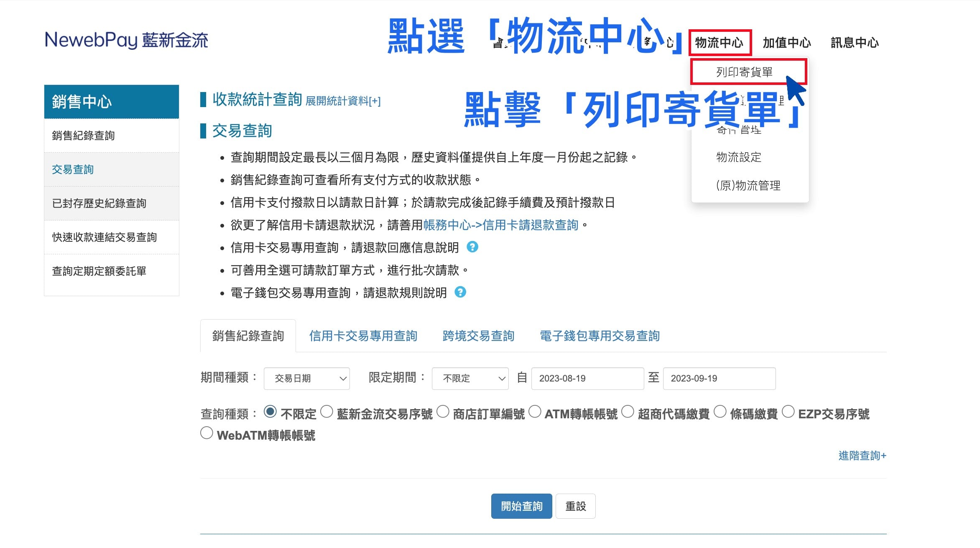This screenshot has height=548, width=980.
Task: Select 藍新金流交易序號 radio button
Action: (327, 412)
